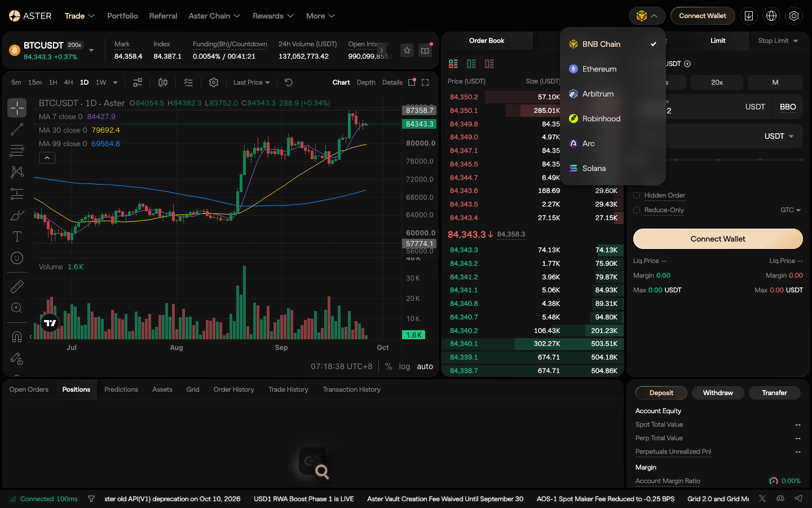Open the candlestick chart type selector
The image size is (812, 508).
click(x=163, y=82)
